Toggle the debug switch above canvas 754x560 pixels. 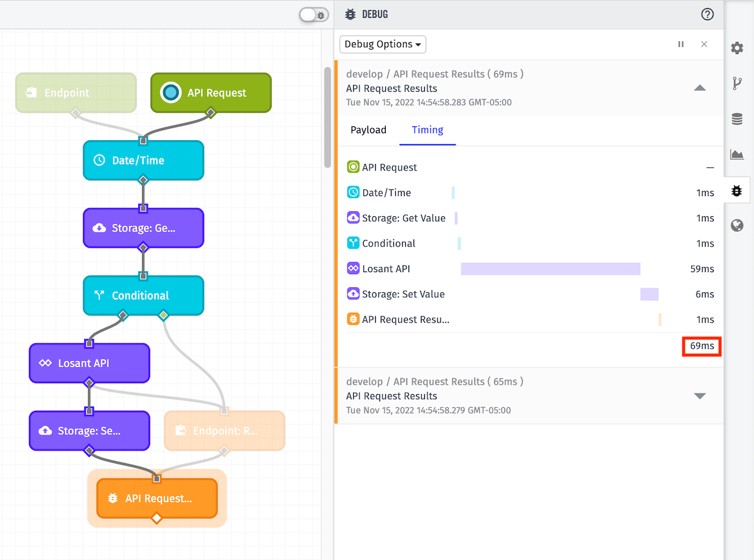pos(314,14)
